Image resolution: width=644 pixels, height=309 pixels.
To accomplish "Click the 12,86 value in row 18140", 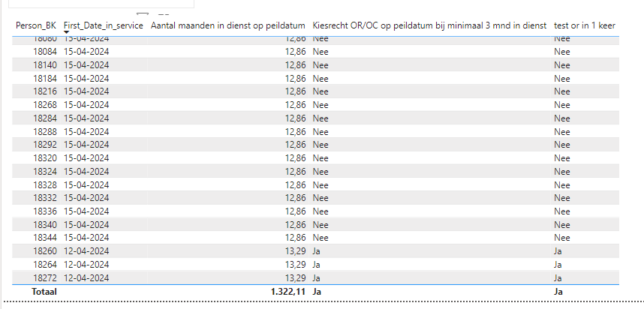I will 296,64.
